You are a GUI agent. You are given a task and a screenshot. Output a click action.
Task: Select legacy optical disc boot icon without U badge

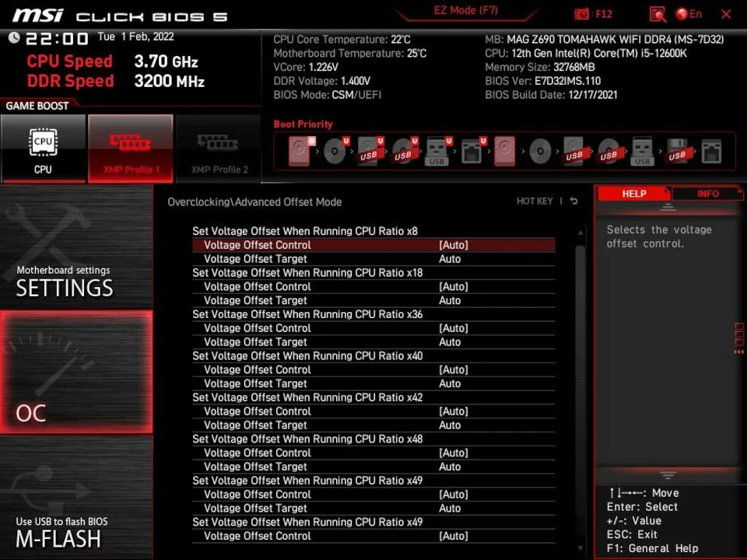(x=540, y=152)
